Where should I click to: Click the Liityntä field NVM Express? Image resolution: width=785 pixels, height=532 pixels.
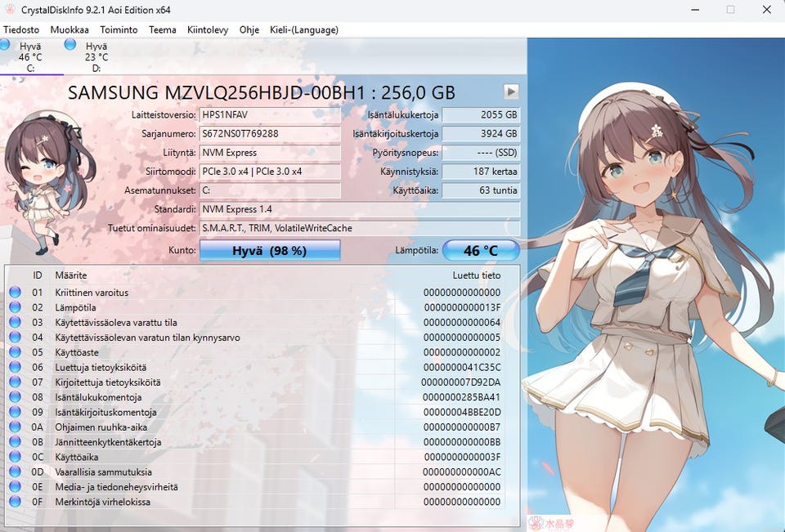(x=270, y=153)
